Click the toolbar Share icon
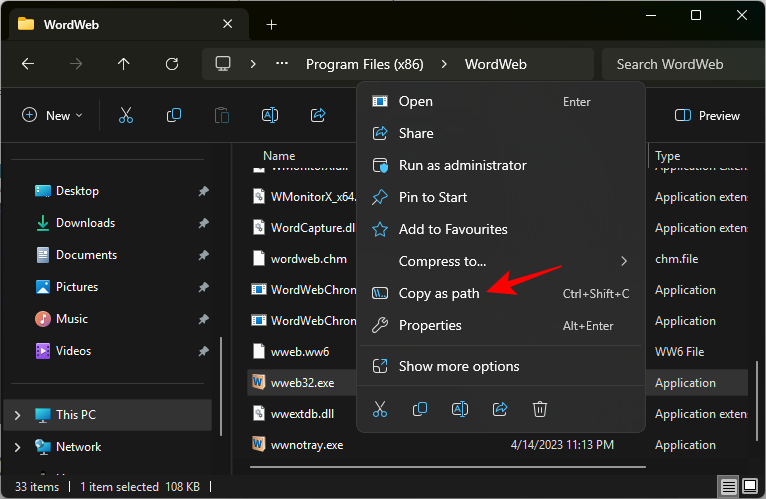Viewport: 766px width, 499px height. 318,115
